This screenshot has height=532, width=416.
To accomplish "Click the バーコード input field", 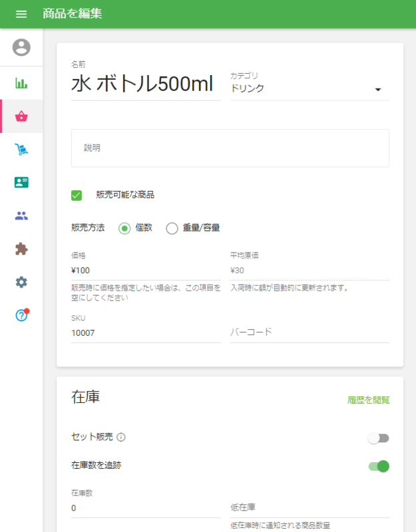I will coord(310,332).
